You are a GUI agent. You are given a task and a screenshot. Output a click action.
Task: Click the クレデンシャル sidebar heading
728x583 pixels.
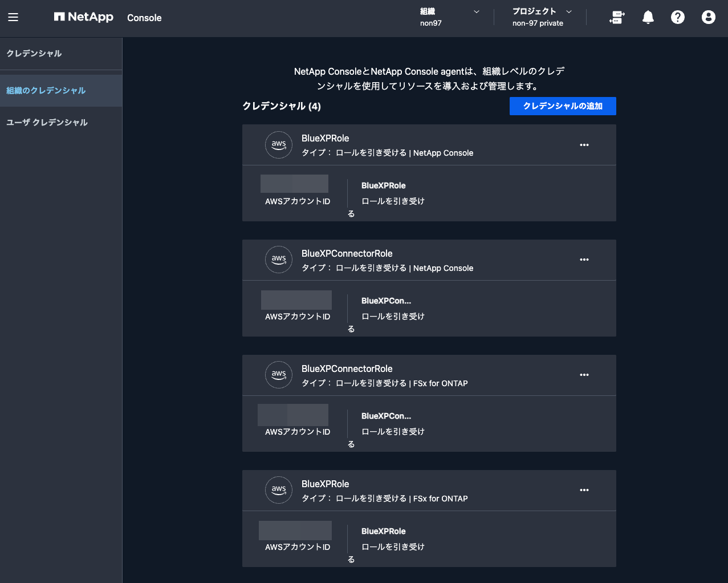point(34,54)
